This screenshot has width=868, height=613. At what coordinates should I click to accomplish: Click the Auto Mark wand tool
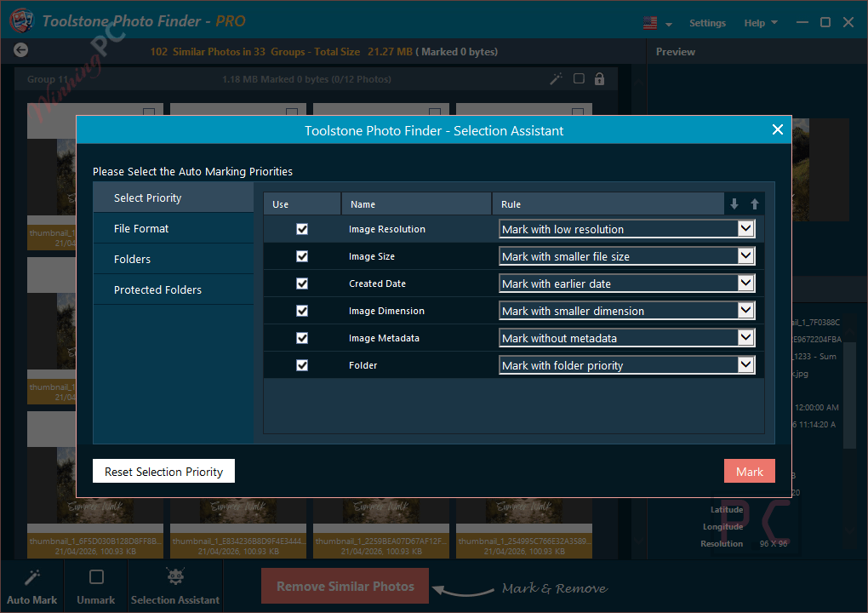pos(32,586)
